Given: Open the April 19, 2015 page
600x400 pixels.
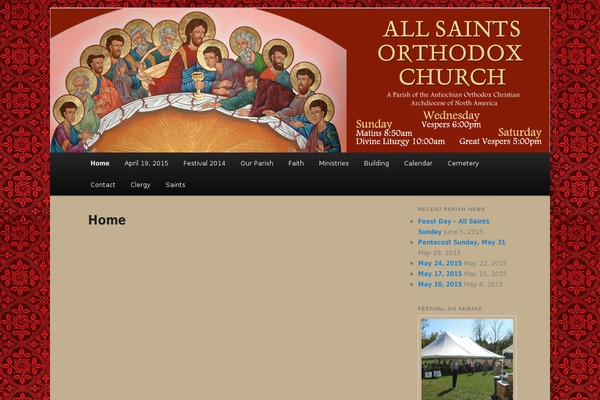Looking at the screenshot, I should (x=146, y=163).
